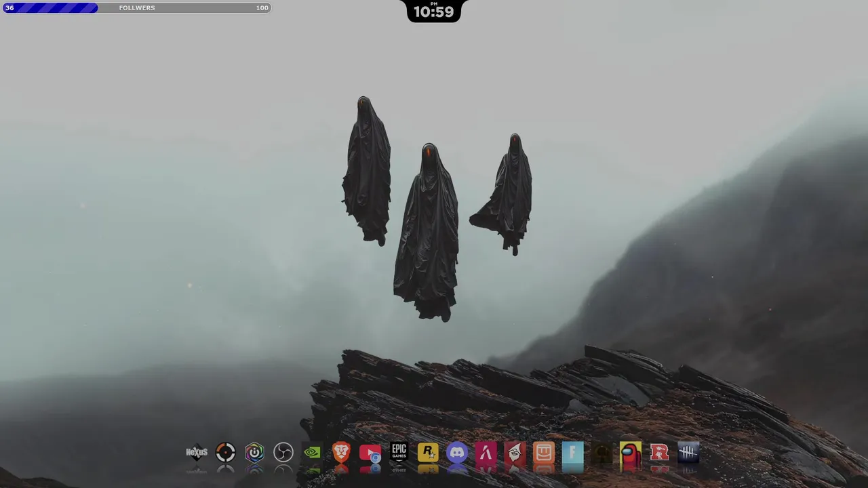Launch Discord from the dock
The image size is (868, 488).
tap(457, 452)
